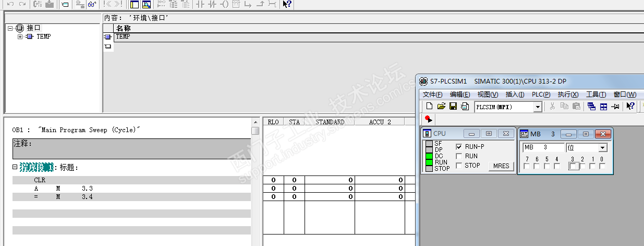This screenshot has height=246, width=644.
Task: Click the Paste icon in PLCSIM toolbar
Action: click(576, 107)
